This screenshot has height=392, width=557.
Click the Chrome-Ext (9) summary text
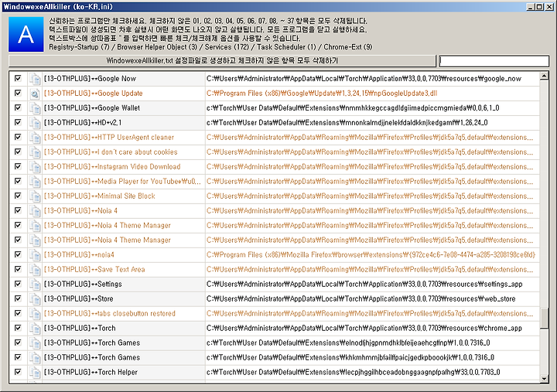[348, 47]
